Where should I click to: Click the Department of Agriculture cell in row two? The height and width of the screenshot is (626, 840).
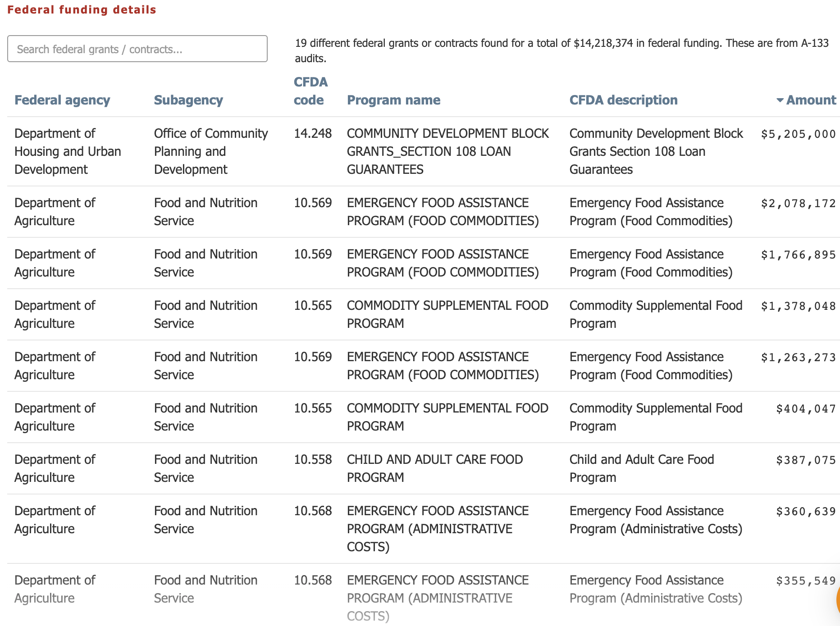click(x=55, y=212)
